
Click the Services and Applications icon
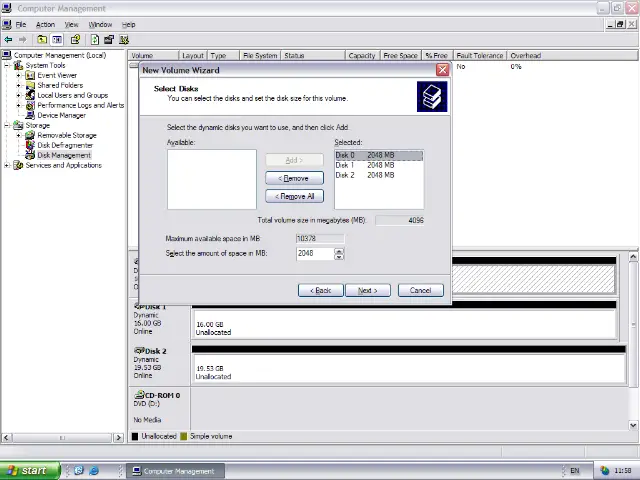tap(18, 165)
